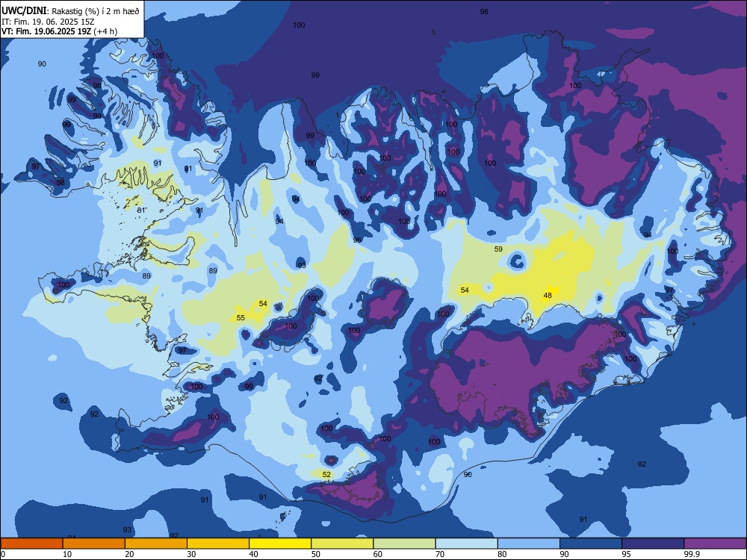Click the legend tick label 70

440,554
